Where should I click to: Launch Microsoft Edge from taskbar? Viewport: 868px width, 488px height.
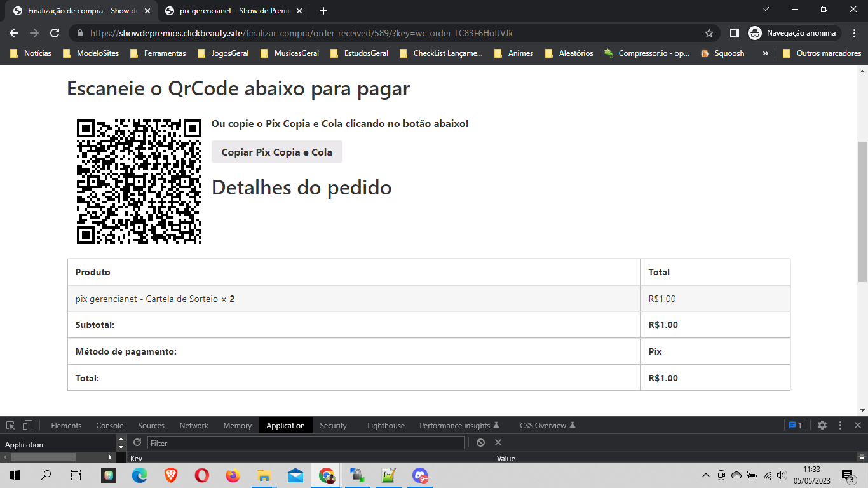(140, 475)
